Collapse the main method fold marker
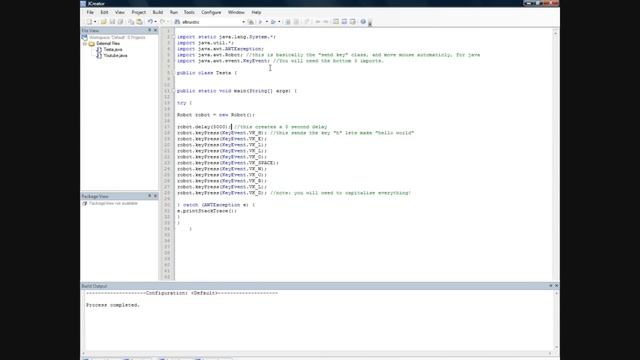This screenshot has height=360, width=640. [173, 91]
